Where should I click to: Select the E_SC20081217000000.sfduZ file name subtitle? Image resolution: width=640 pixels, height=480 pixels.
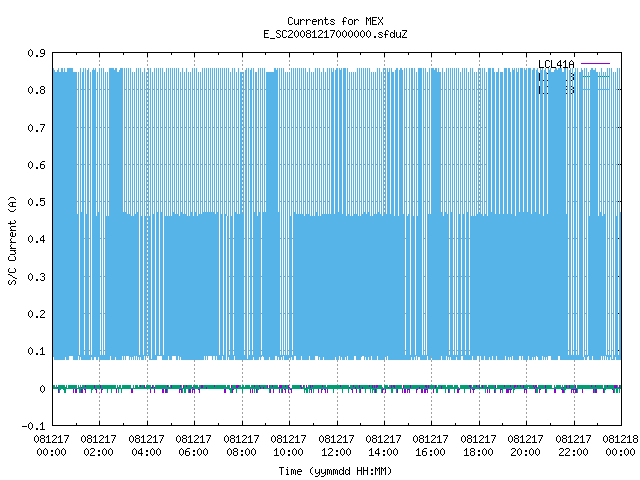tap(335, 34)
